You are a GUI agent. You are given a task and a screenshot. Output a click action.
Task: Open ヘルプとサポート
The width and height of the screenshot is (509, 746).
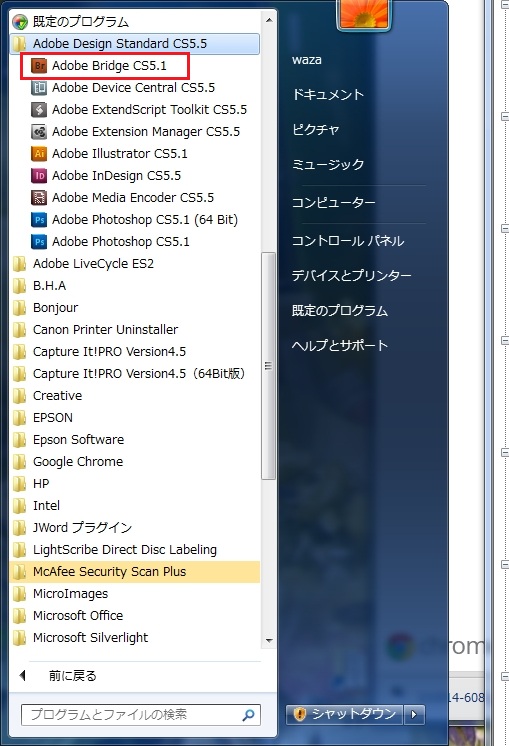340,345
